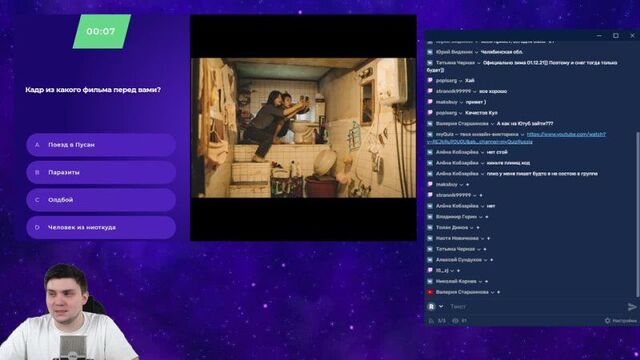Viewport: 640px width, 360px height.
Task: Expand account selector chevron beside R avatar
Action: coord(441,306)
